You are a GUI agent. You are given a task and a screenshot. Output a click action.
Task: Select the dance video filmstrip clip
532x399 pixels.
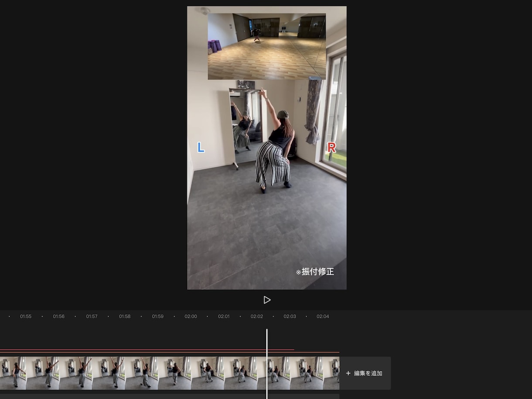click(x=170, y=373)
